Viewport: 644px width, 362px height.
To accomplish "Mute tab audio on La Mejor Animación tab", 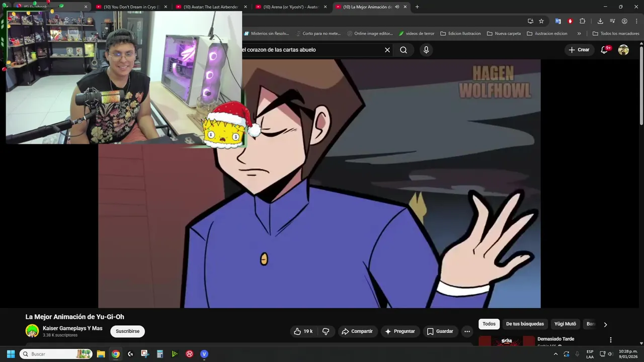I will click(397, 7).
